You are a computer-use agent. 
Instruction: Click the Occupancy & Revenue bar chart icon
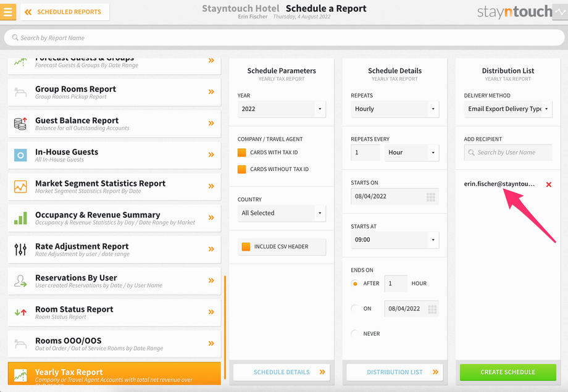tap(20, 218)
